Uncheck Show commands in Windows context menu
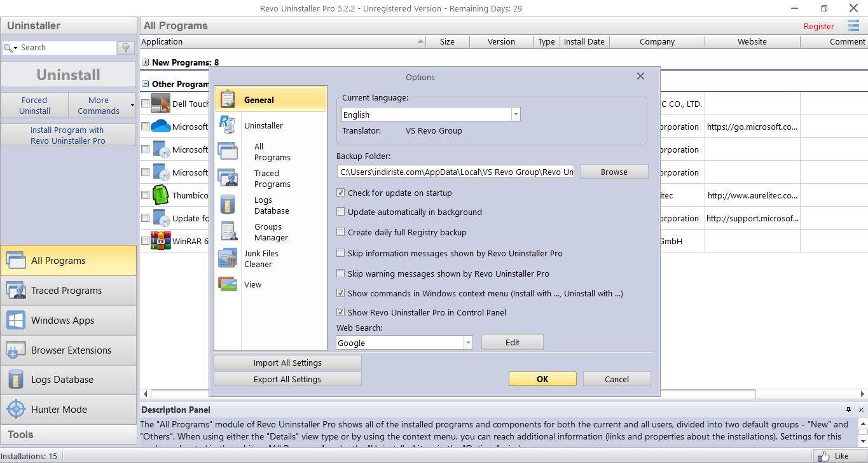 coord(341,293)
